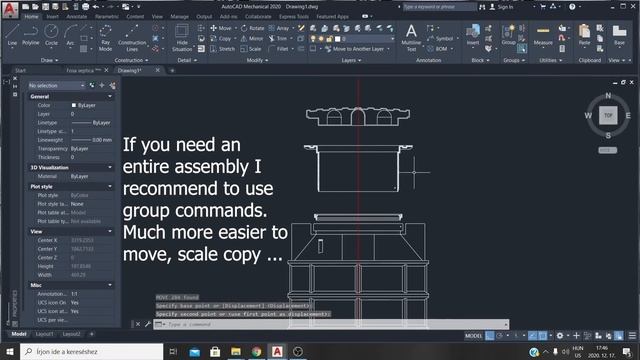This screenshot has height=360, width=640.
Task: Select the Array command
Action: point(279,28)
